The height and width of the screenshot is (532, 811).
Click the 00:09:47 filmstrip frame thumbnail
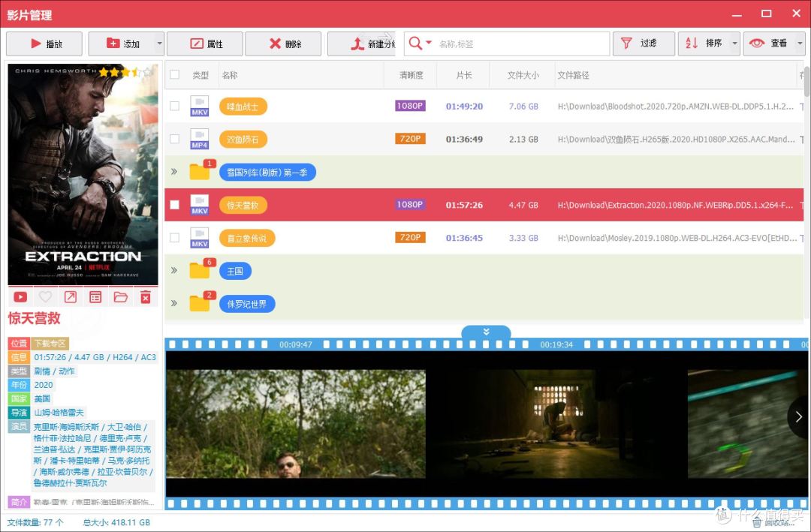(296, 424)
